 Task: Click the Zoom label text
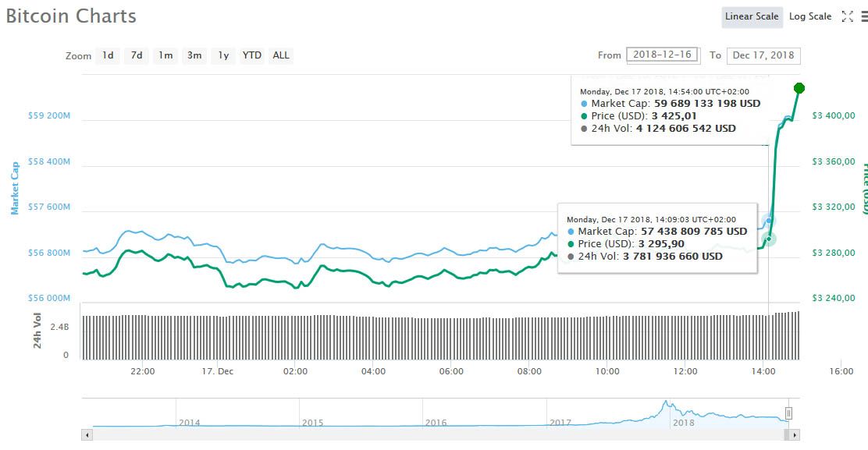[x=78, y=56]
